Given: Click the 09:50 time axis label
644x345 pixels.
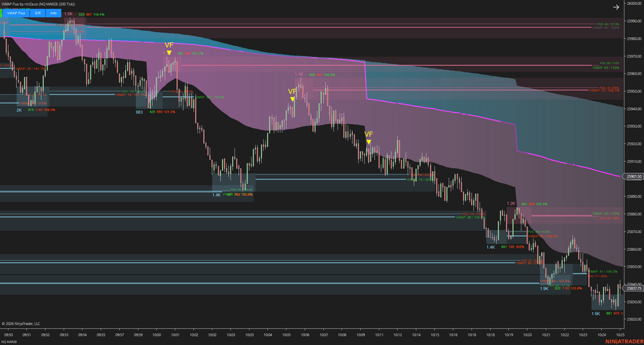Looking at the screenshot, I should pos(8,335).
